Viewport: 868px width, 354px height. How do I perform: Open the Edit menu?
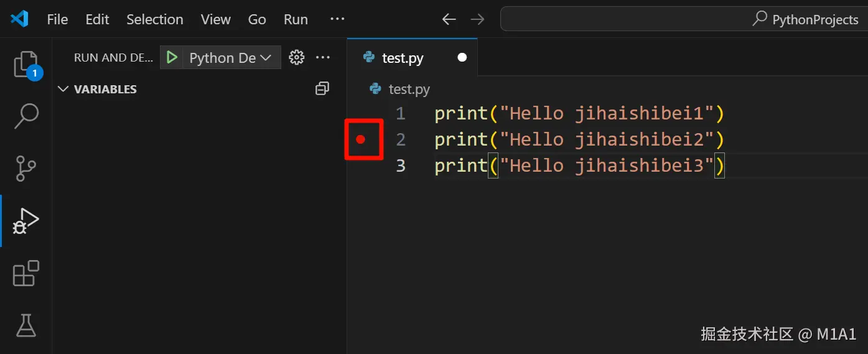click(97, 19)
